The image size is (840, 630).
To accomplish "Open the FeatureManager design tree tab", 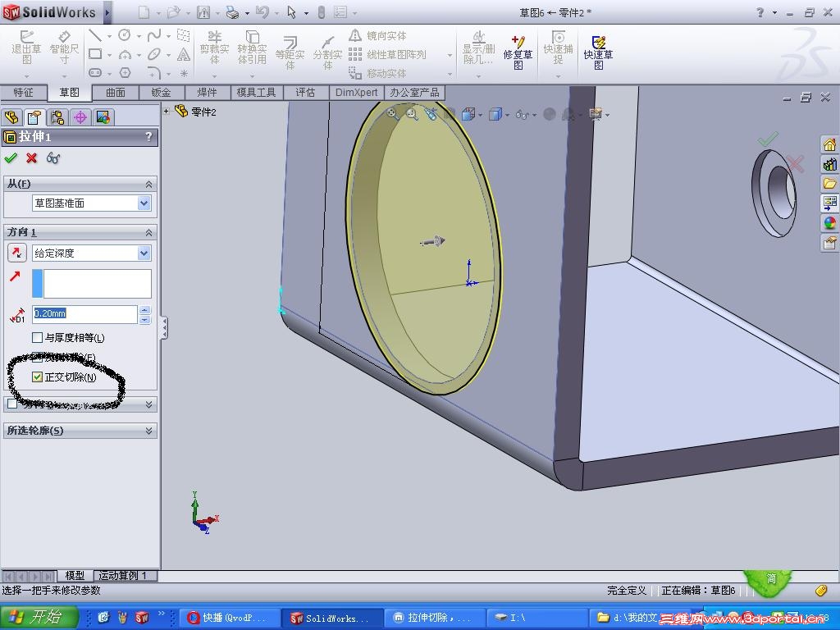I will pos(11,117).
